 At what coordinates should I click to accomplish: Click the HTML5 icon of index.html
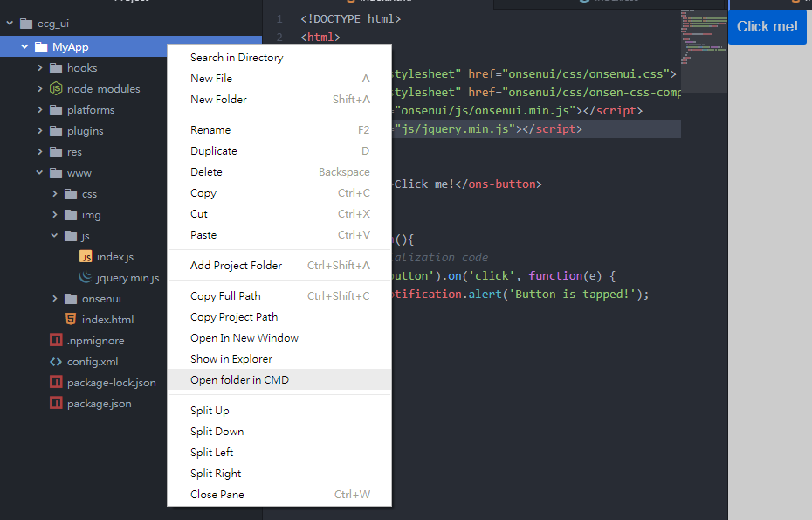71,319
